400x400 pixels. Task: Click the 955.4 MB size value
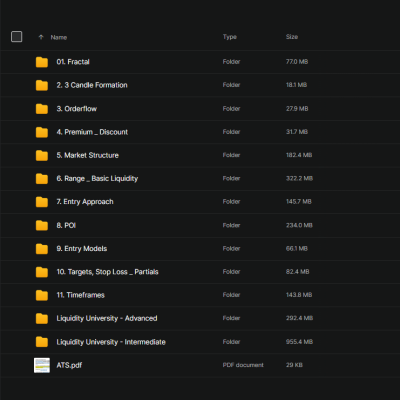click(x=299, y=342)
